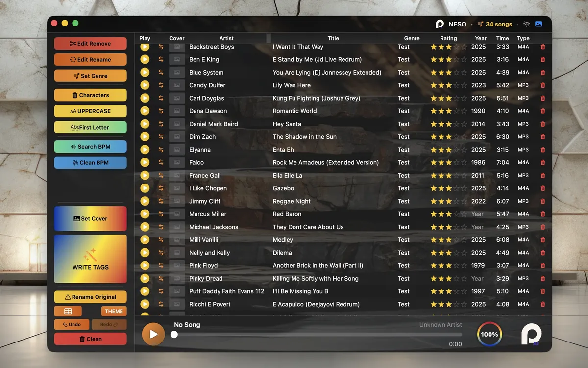Sort the list by the Artist column
This screenshot has width=588, height=368.
point(226,38)
